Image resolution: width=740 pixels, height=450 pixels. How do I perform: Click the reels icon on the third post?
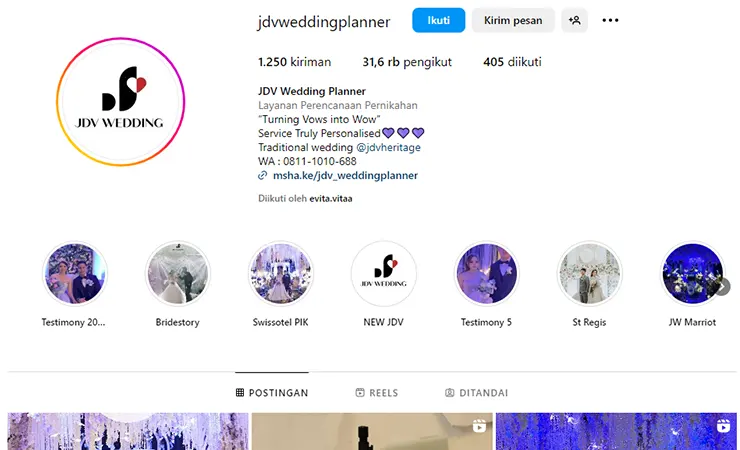coord(723,426)
